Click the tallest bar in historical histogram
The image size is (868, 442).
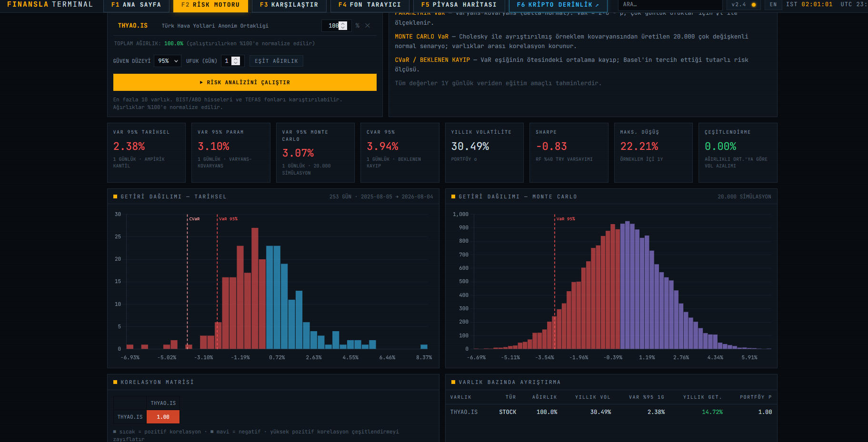255,288
